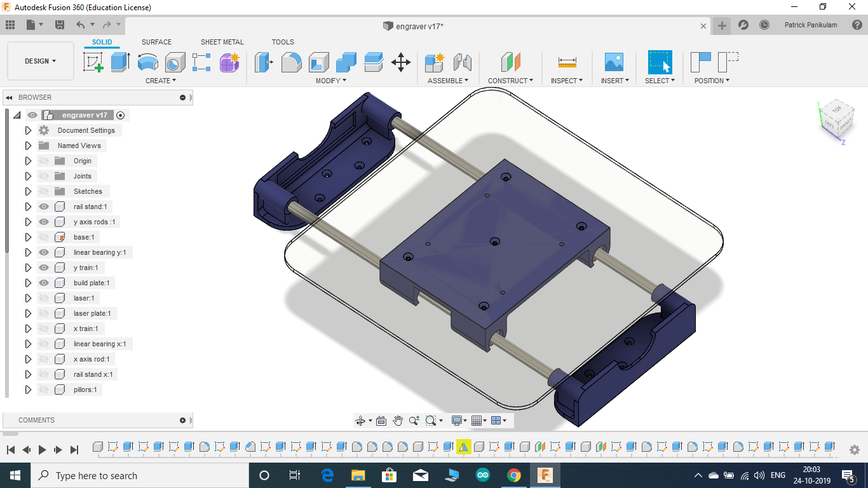This screenshot has height=488, width=868.
Task: Select the SOLID tab
Action: pyautogui.click(x=102, y=42)
